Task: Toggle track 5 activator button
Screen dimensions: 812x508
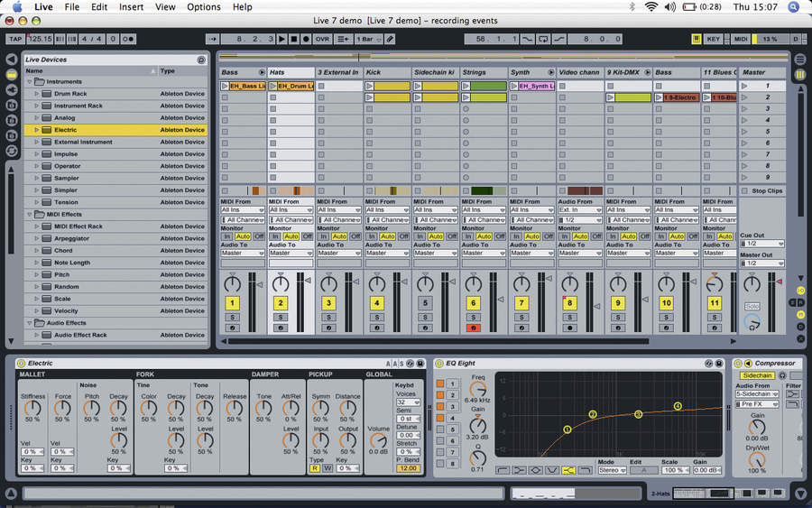Action: [425, 303]
